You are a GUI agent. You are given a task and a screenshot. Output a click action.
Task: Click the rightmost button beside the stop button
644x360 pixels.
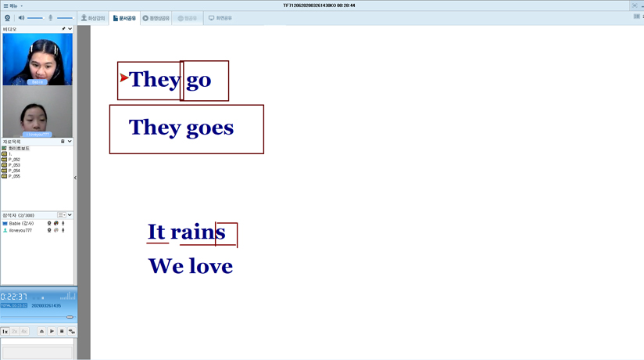(71, 331)
